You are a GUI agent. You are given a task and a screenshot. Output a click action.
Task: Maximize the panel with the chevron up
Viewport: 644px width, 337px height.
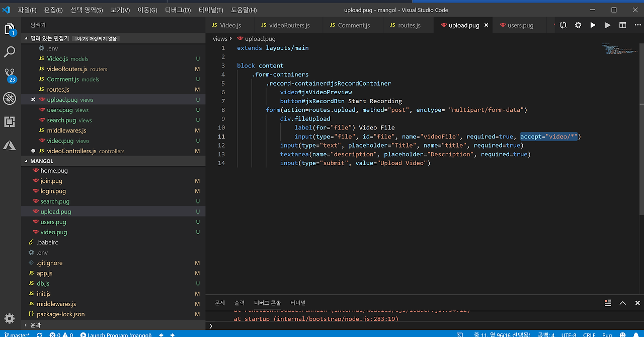[x=623, y=303]
